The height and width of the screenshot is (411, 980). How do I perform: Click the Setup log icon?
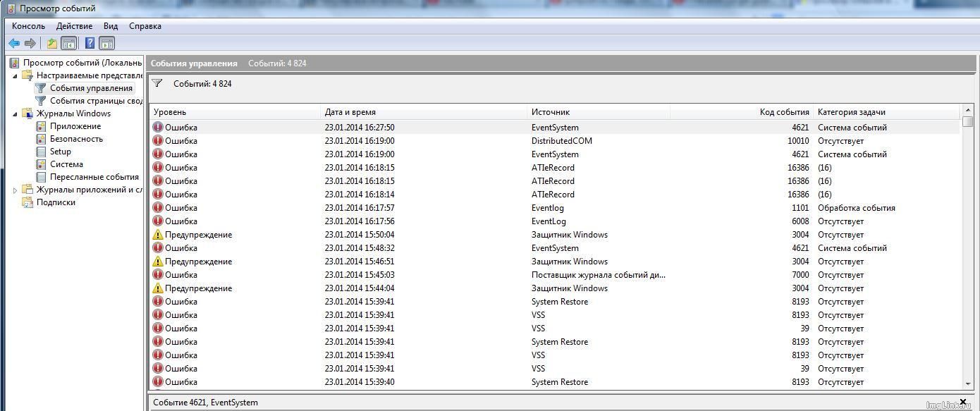pos(41,152)
